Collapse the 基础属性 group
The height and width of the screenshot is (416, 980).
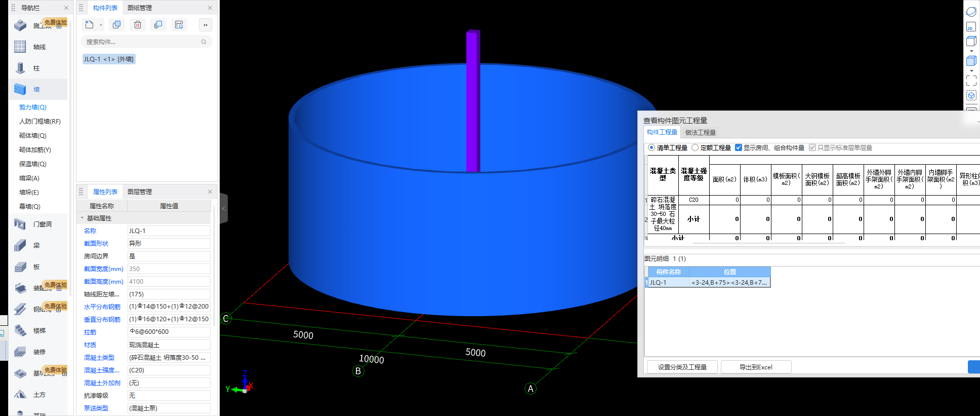point(82,218)
